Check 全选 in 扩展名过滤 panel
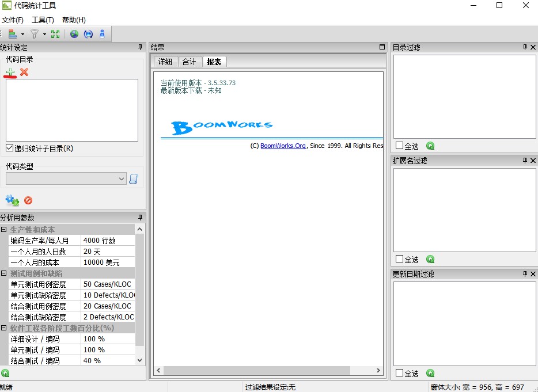538x392 pixels. tap(399, 259)
